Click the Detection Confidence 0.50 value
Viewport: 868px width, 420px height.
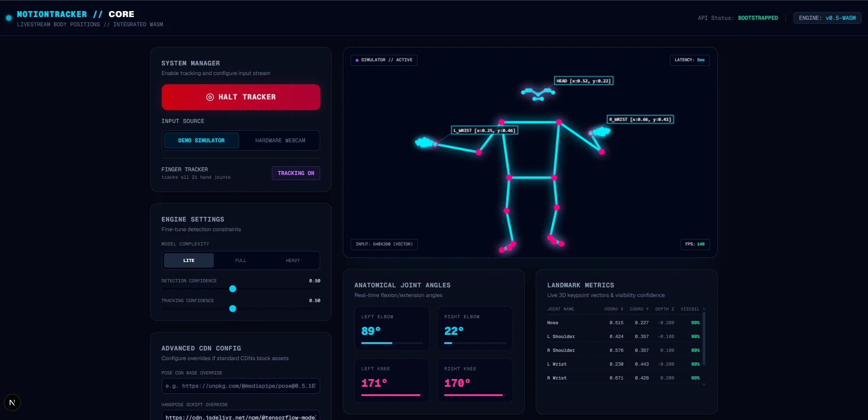[315, 281]
